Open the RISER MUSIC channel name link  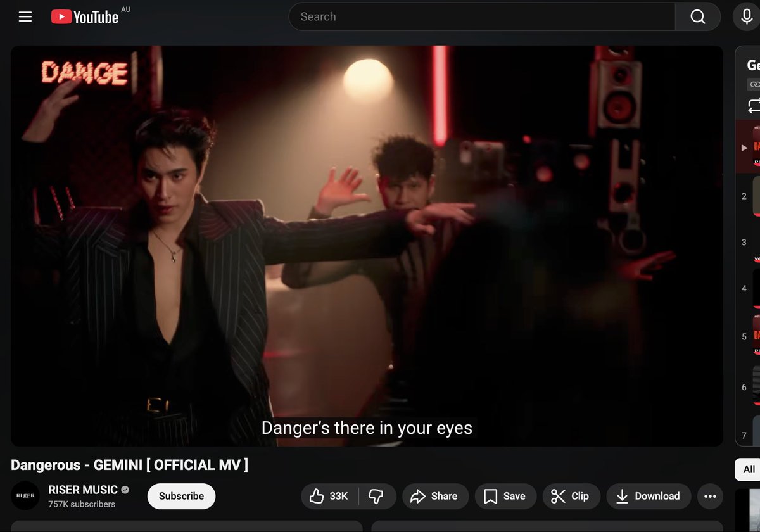coord(83,490)
